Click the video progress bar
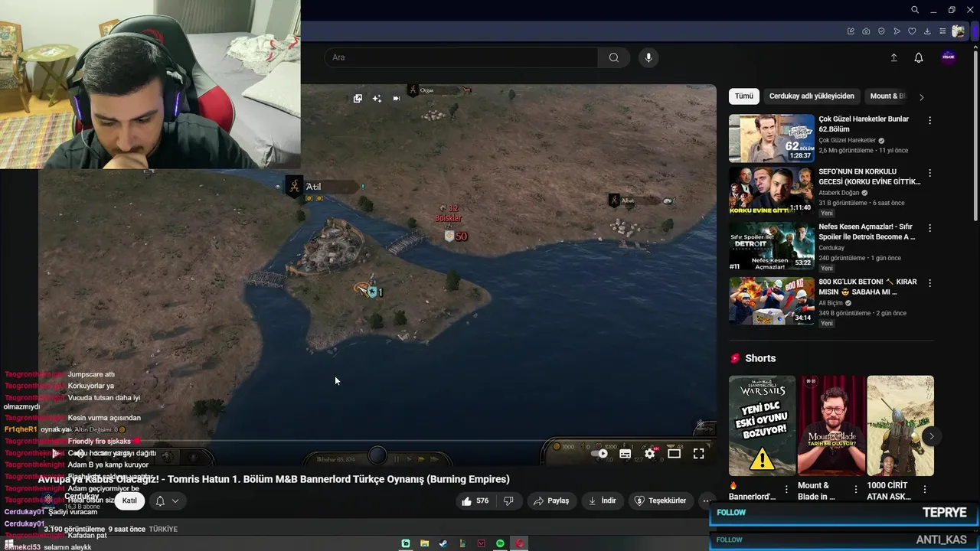This screenshot has width=980, height=551. pyautogui.click(x=377, y=441)
